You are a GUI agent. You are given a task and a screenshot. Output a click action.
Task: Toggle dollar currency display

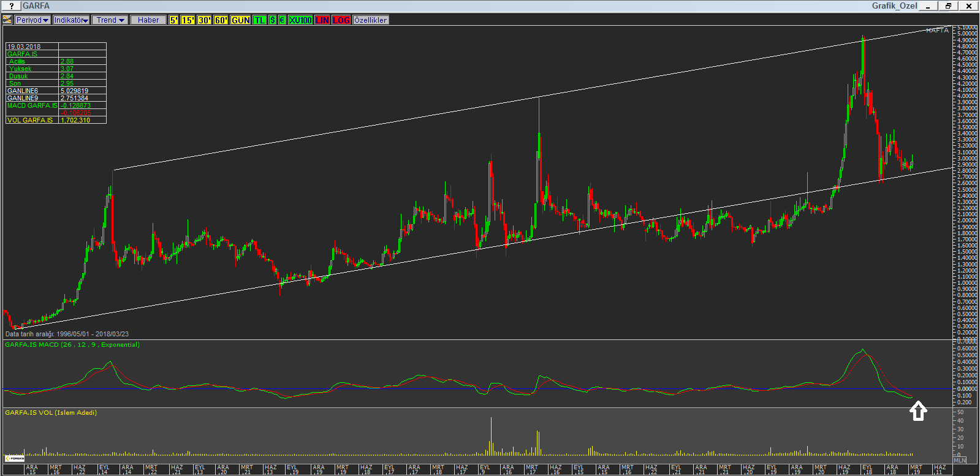pyautogui.click(x=273, y=20)
